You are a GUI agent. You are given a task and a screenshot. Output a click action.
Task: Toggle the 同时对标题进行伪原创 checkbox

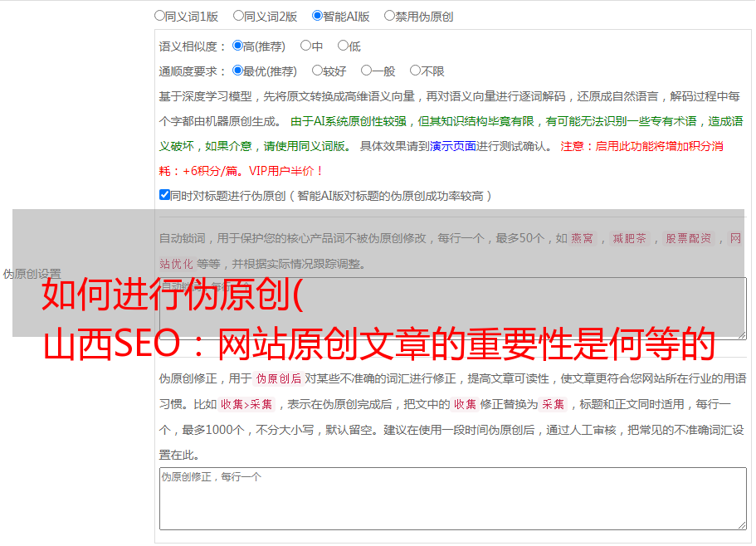pyautogui.click(x=164, y=196)
